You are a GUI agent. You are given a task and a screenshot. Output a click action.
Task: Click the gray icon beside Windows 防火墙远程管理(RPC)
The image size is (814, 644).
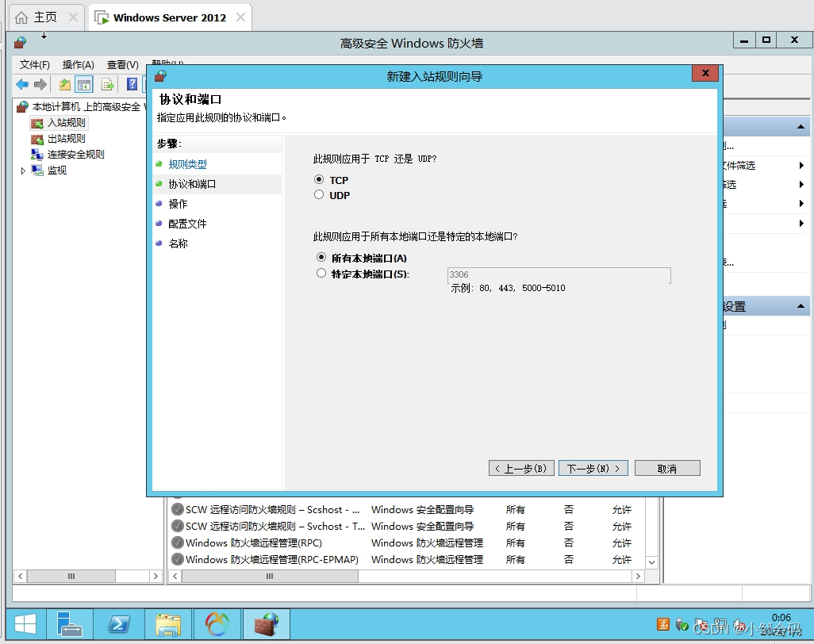coord(178,542)
